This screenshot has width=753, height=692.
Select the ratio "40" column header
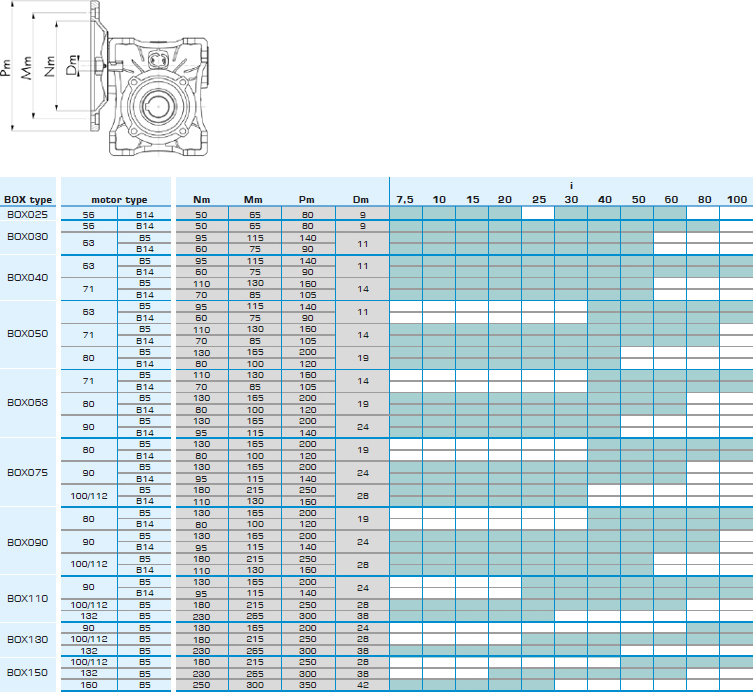(x=604, y=200)
